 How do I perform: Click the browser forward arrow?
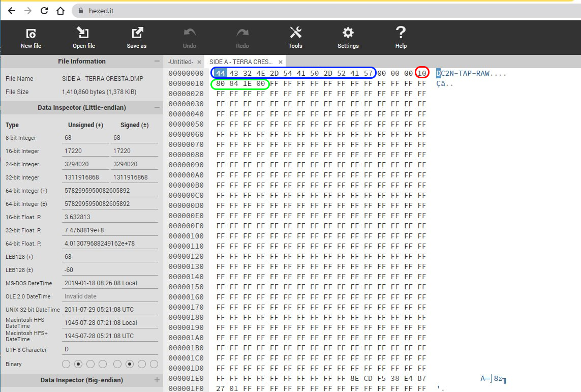[28, 11]
